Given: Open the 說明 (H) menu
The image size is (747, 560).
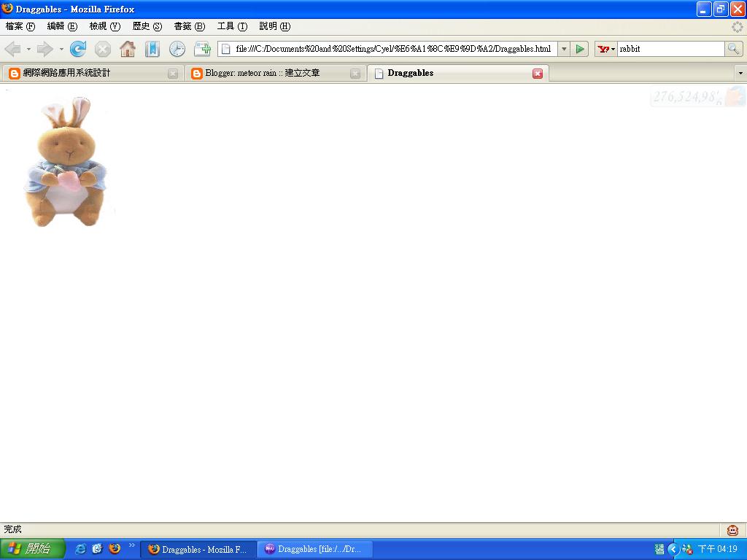Looking at the screenshot, I should coord(275,26).
